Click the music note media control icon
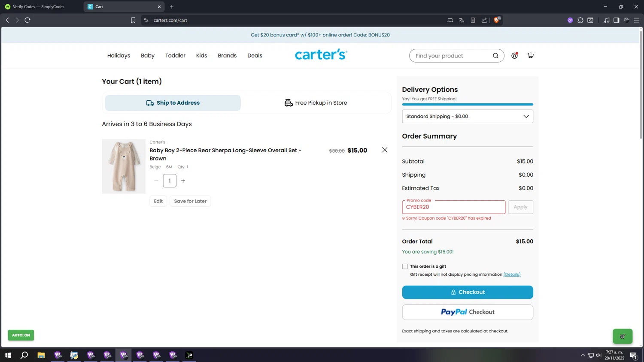Screen dimensions: 644x362 [606, 20]
